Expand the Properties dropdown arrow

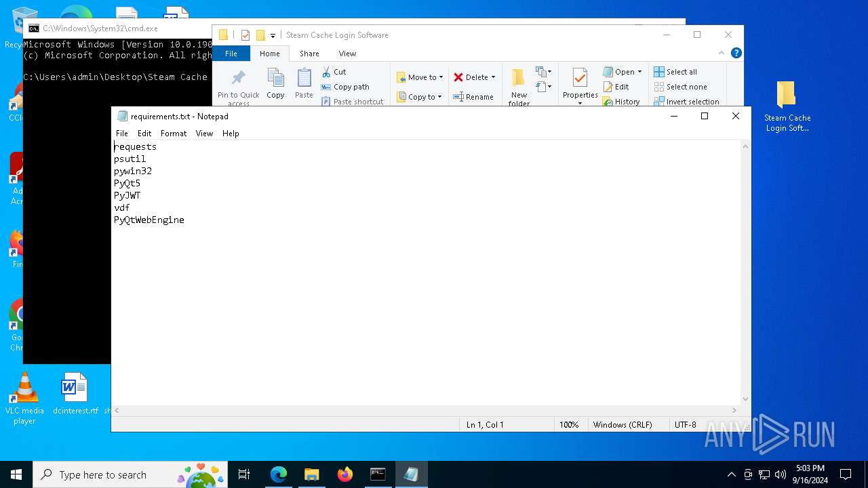(580, 103)
